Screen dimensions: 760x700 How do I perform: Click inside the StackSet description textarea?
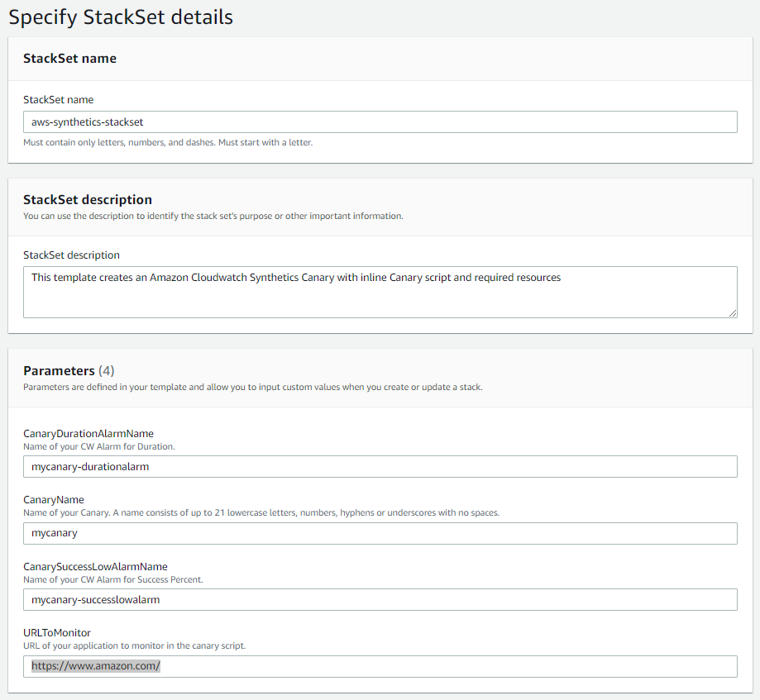[380, 292]
